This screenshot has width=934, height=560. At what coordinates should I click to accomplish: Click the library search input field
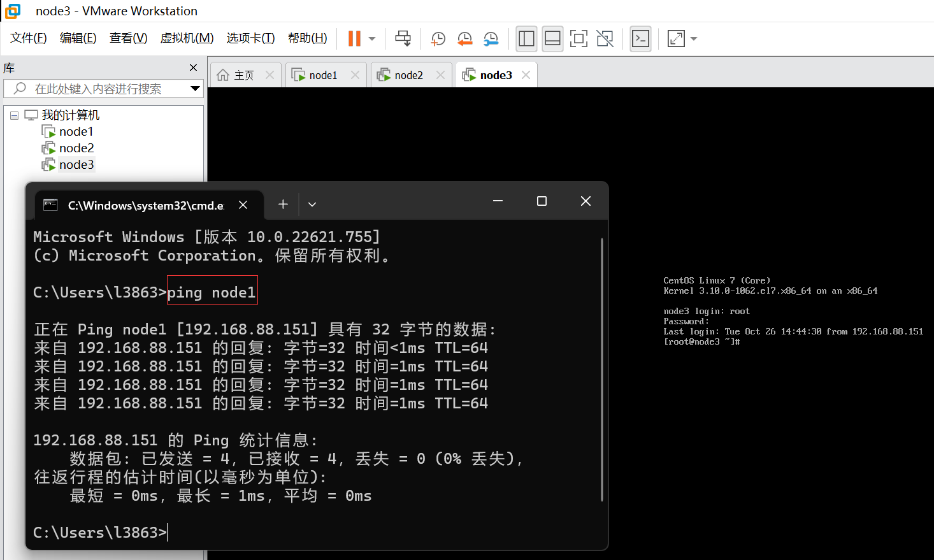102,89
